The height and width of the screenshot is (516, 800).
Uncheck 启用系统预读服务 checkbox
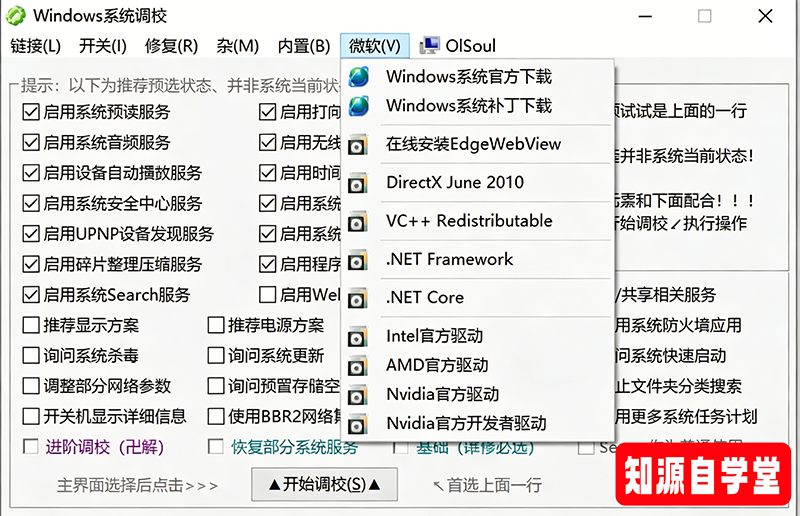click(x=31, y=112)
